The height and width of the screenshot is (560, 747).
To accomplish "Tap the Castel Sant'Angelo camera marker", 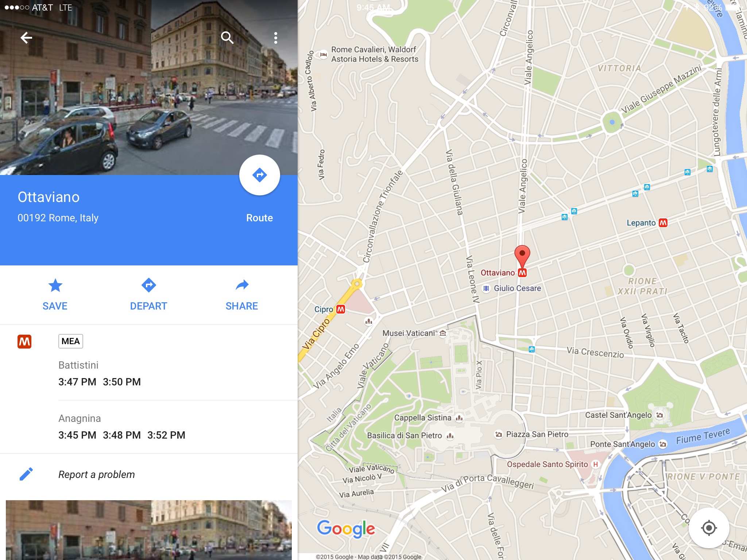I will point(659,415).
